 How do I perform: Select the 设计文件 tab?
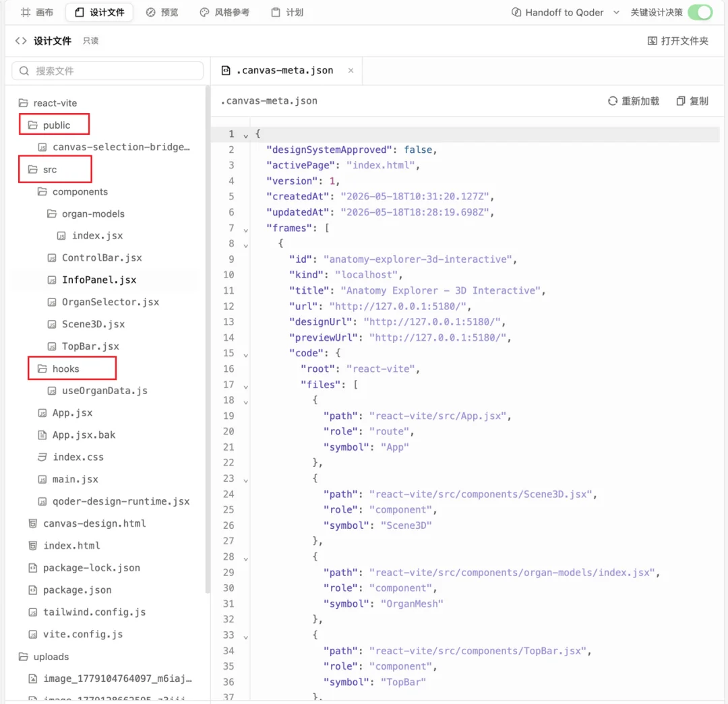(99, 13)
